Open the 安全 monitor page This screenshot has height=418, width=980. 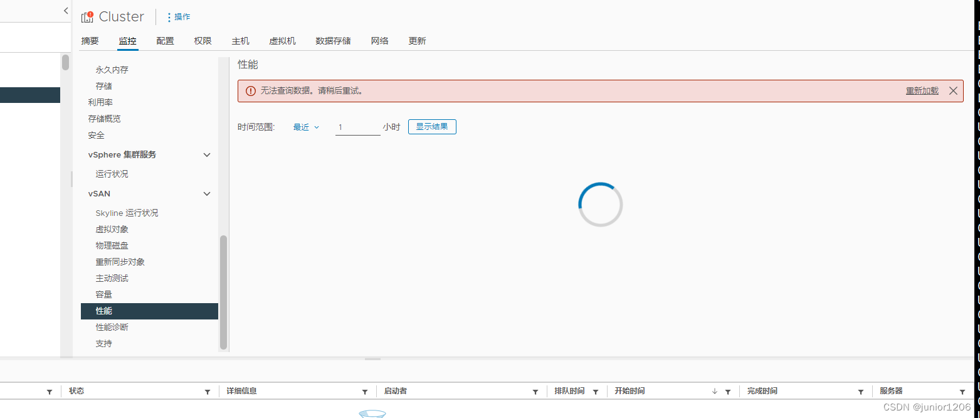pos(97,135)
